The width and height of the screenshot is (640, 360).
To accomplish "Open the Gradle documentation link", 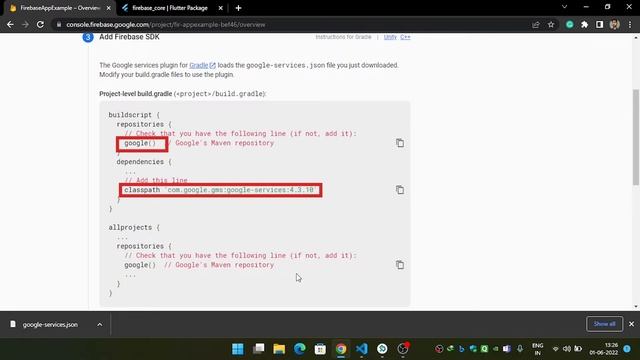I will tap(202, 65).
